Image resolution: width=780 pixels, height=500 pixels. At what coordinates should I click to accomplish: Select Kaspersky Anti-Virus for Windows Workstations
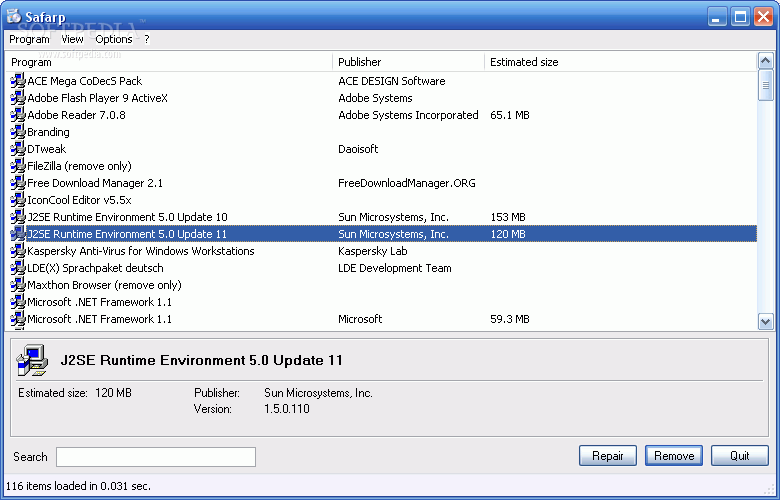[141, 251]
